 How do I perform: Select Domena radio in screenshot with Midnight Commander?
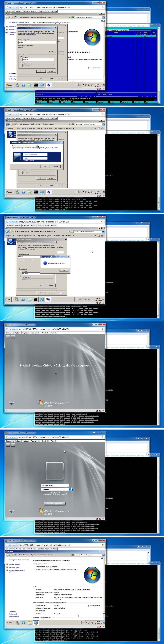(x=21, y=57)
